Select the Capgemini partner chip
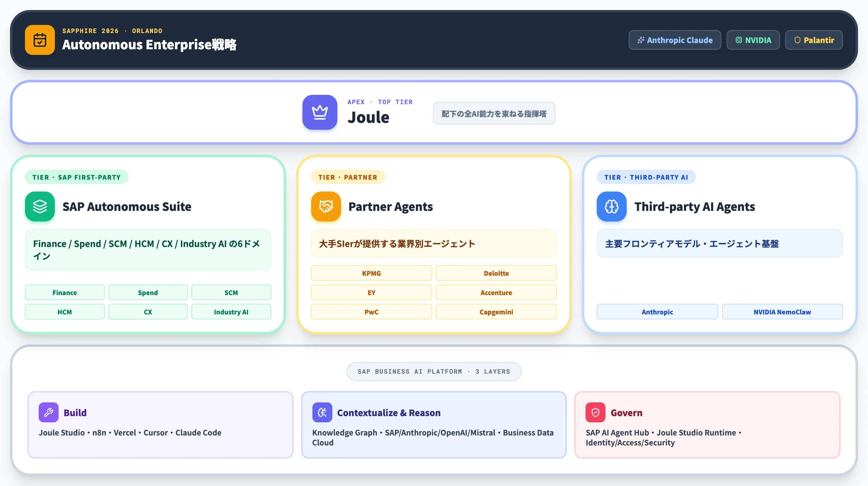 click(x=496, y=312)
